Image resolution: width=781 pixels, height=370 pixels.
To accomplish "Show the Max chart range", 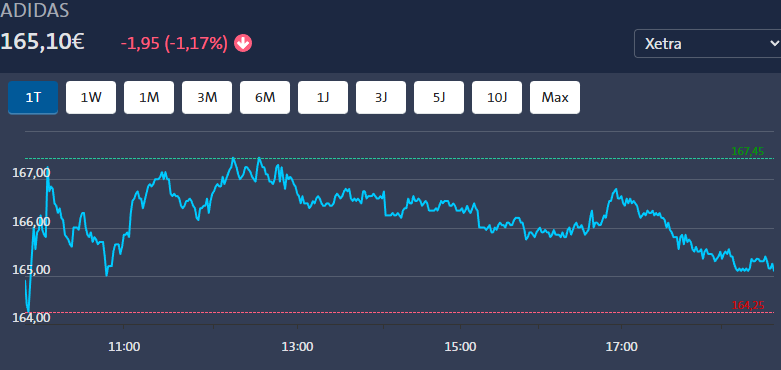I will 555,98.
